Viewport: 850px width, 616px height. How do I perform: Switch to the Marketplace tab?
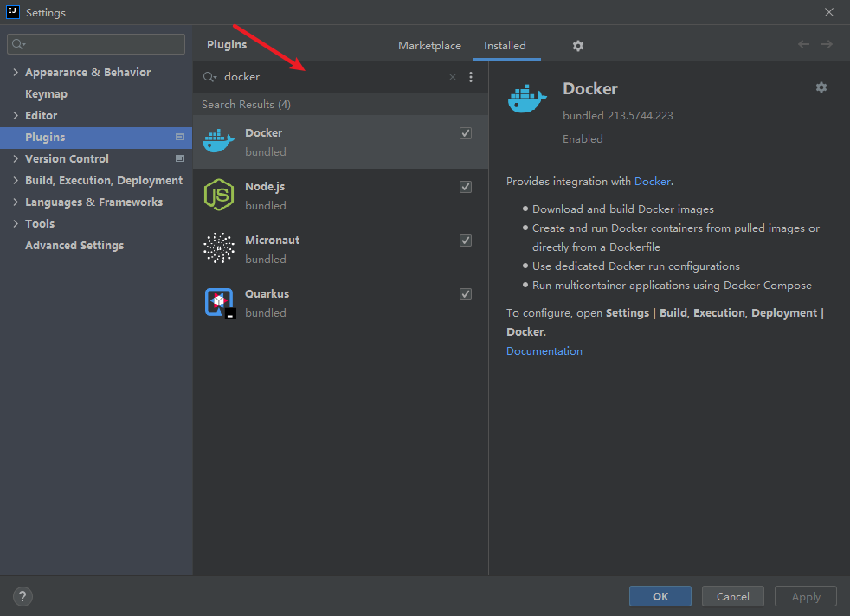point(429,46)
